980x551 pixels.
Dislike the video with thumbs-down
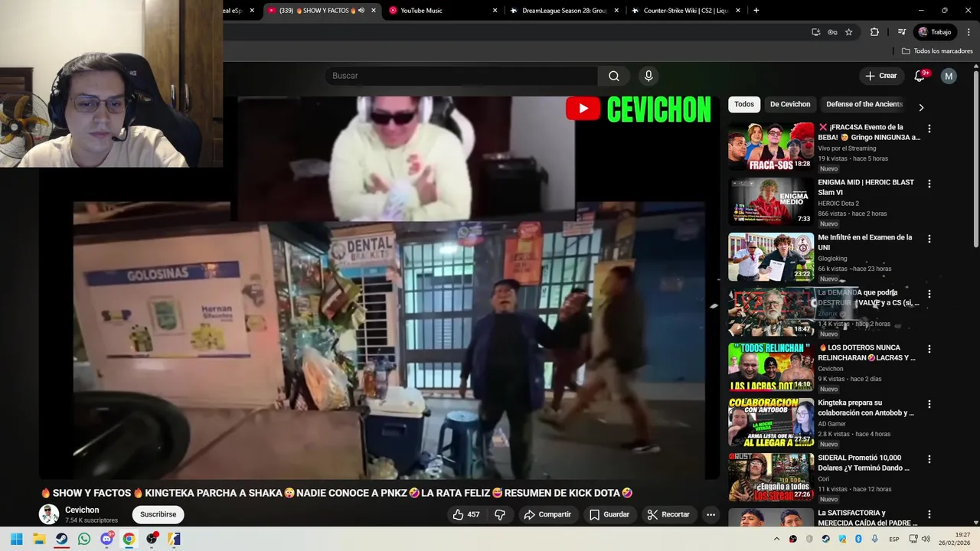(500, 514)
